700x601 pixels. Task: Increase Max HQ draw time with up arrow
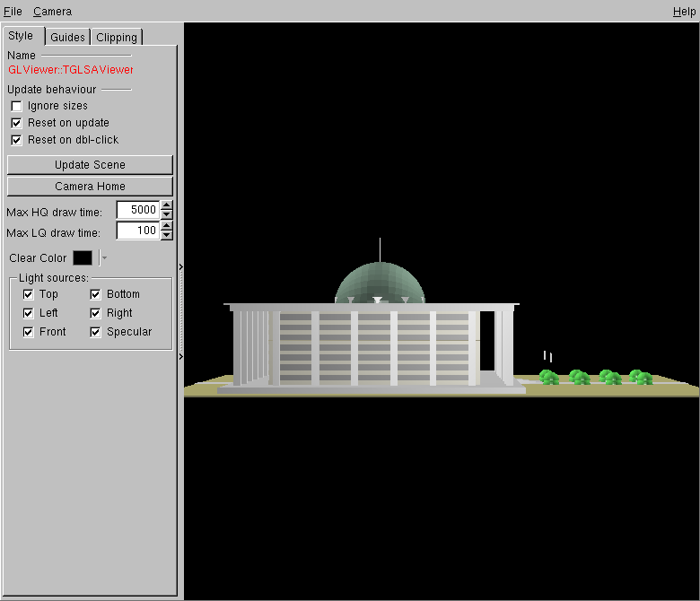coord(167,206)
